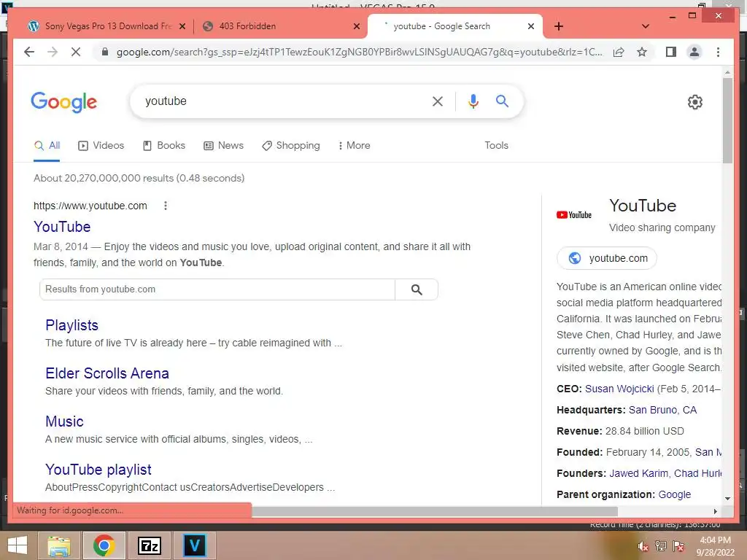Select the All results filter
747x560 pixels.
47,146
